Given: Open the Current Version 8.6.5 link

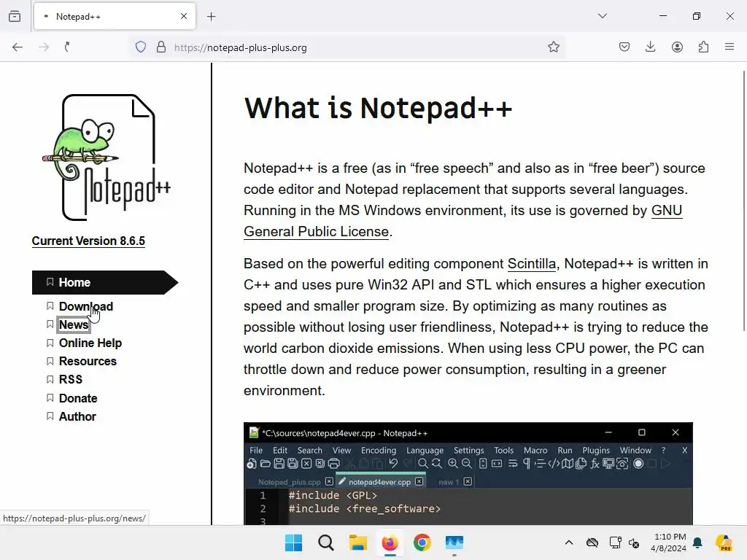Looking at the screenshot, I should pos(88,241).
